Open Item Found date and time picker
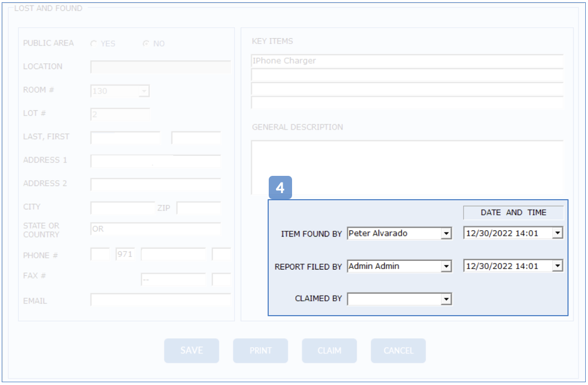588x385 pixels. [x=557, y=234]
